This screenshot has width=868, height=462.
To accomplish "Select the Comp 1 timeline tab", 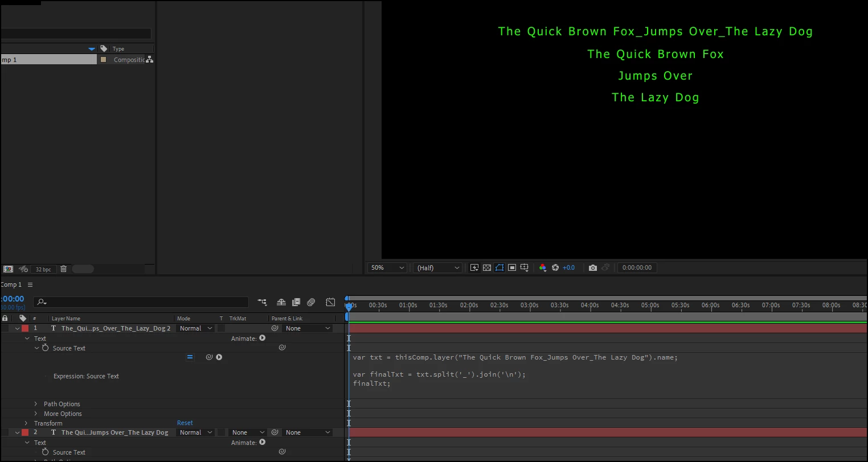I will pos(11,284).
